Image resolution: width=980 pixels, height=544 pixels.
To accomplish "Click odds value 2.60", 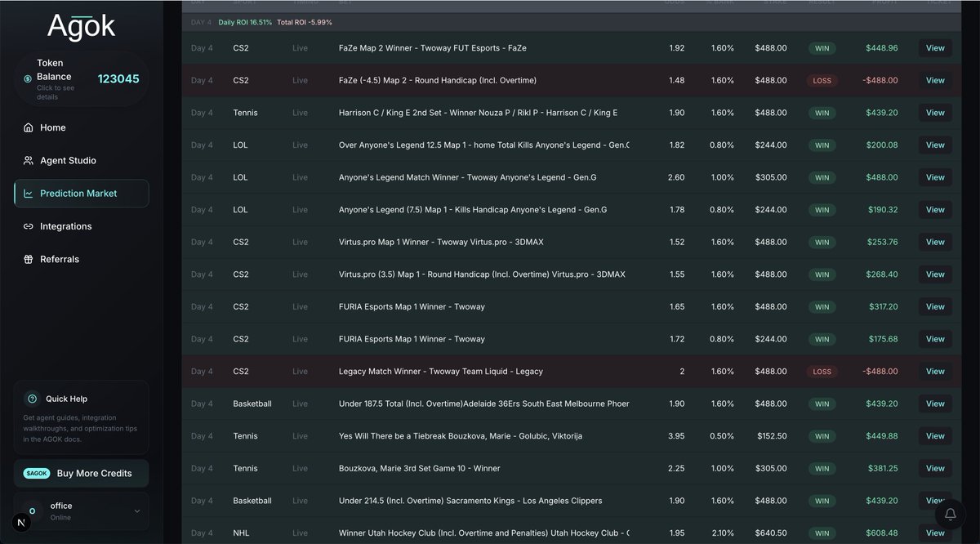I will [x=677, y=177].
